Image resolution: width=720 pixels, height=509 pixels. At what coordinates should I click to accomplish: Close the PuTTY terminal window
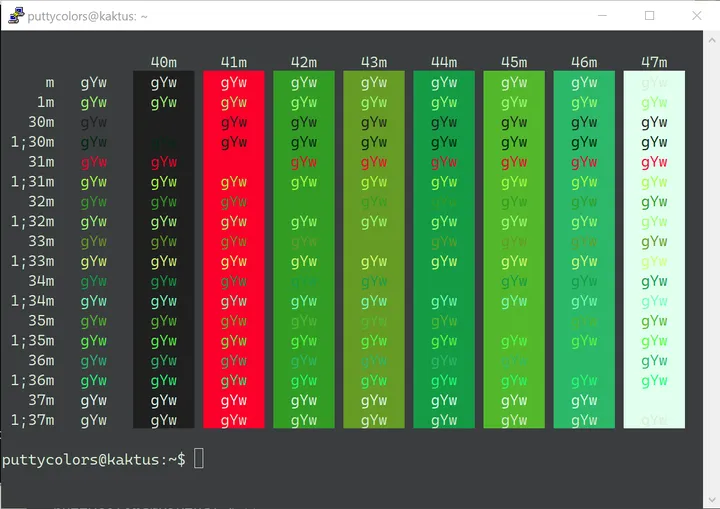point(697,16)
